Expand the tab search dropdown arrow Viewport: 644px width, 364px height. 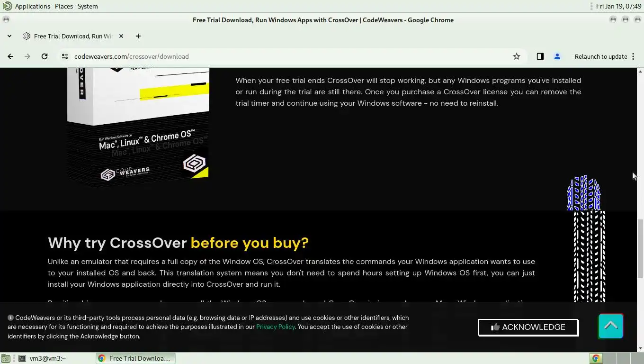(9, 36)
